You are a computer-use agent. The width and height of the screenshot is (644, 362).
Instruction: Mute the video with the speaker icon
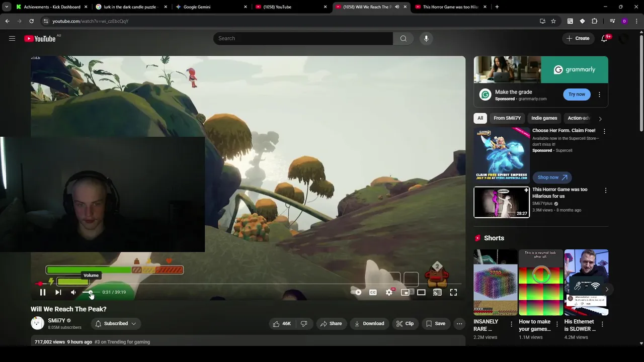click(x=73, y=292)
